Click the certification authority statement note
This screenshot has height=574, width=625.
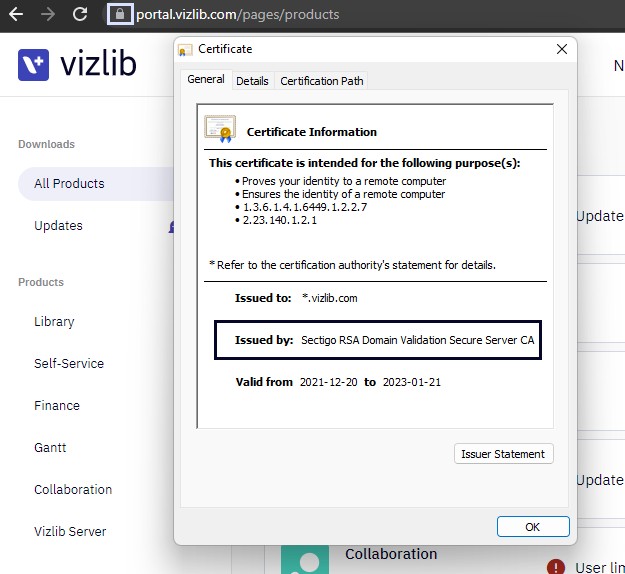click(352, 265)
